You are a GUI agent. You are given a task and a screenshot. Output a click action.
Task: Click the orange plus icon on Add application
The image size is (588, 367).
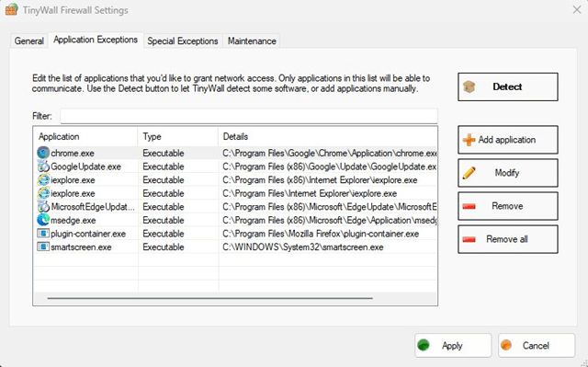(x=469, y=140)
